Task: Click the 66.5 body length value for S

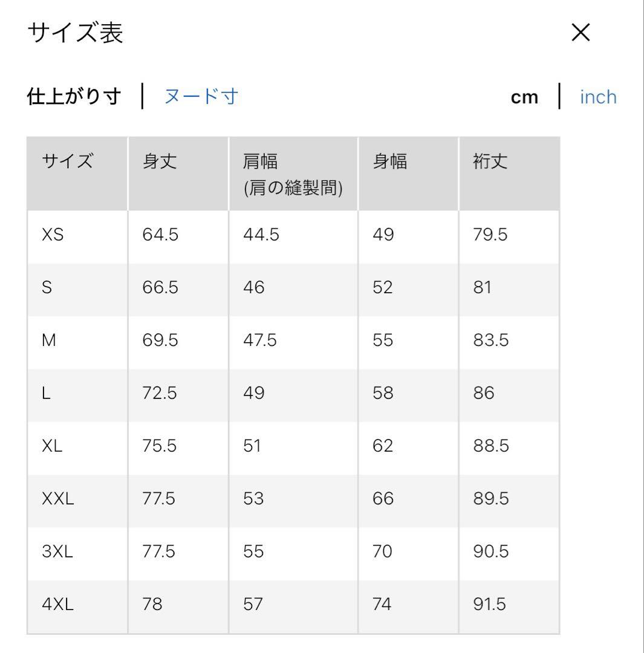Action: point(160,287)
